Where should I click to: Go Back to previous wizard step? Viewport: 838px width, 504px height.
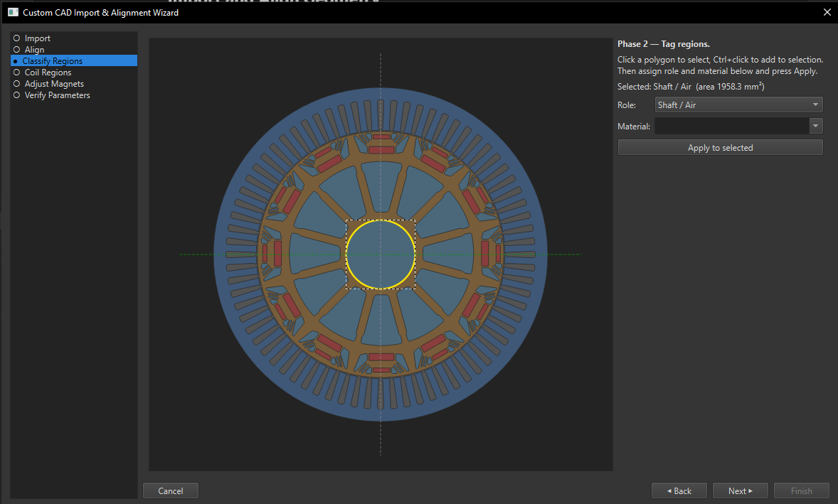[x=679, y=490]
